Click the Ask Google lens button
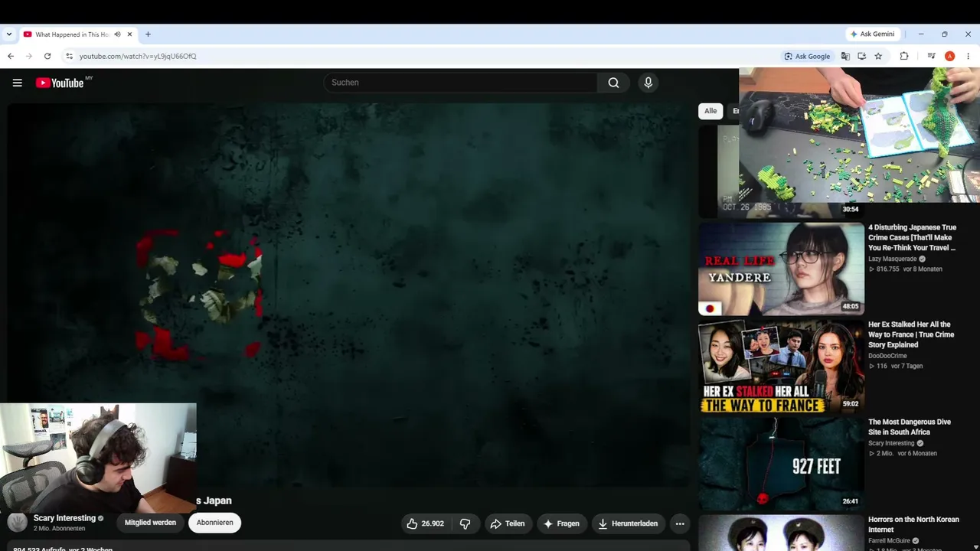 pyautogui.click(x=808, y=56)
